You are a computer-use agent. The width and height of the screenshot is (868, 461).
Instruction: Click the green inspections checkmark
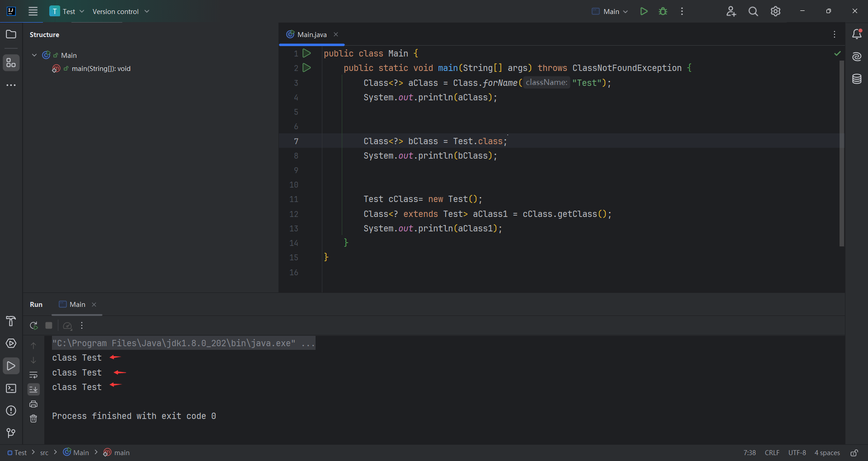[x=837, y=53]
